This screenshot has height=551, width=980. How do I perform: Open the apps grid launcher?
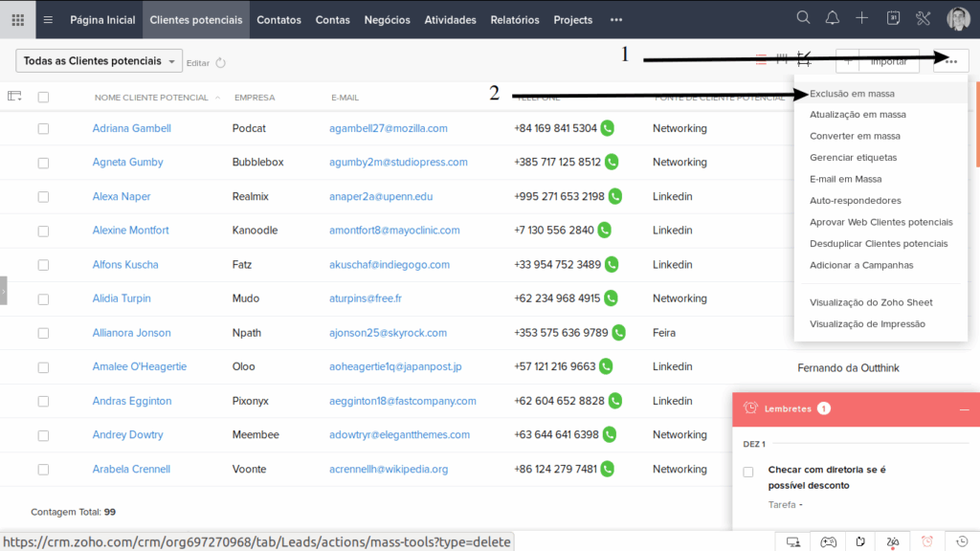tap(18, 20)
